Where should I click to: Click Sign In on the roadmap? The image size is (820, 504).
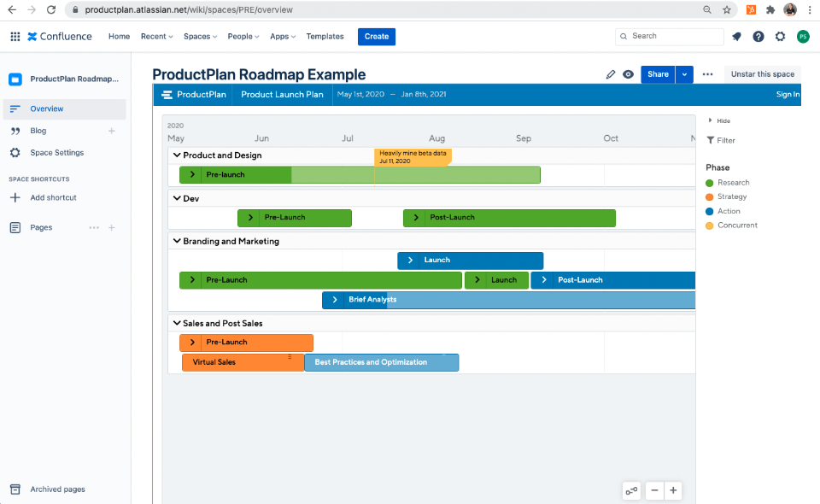click(788, 95)
